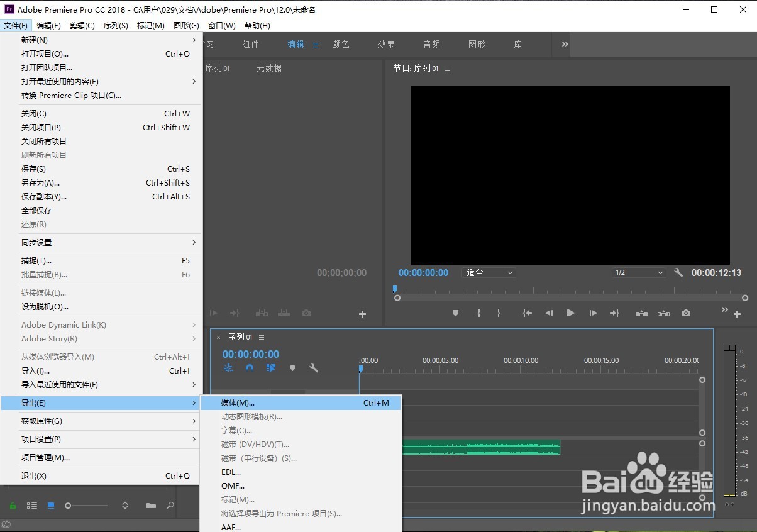Screen dimensions: 757x532
Task: Click the Extract button in program monitor
Action: pyautogui.click(x=663, y=313)
